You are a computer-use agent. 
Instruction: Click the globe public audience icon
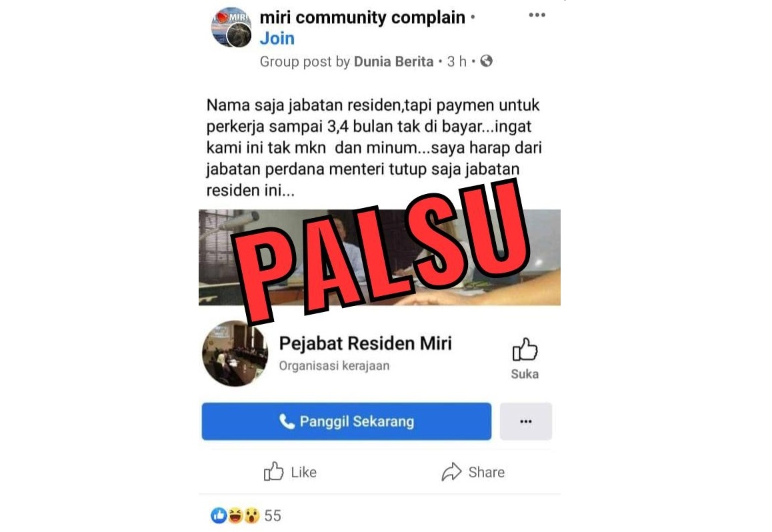point(487,61)
